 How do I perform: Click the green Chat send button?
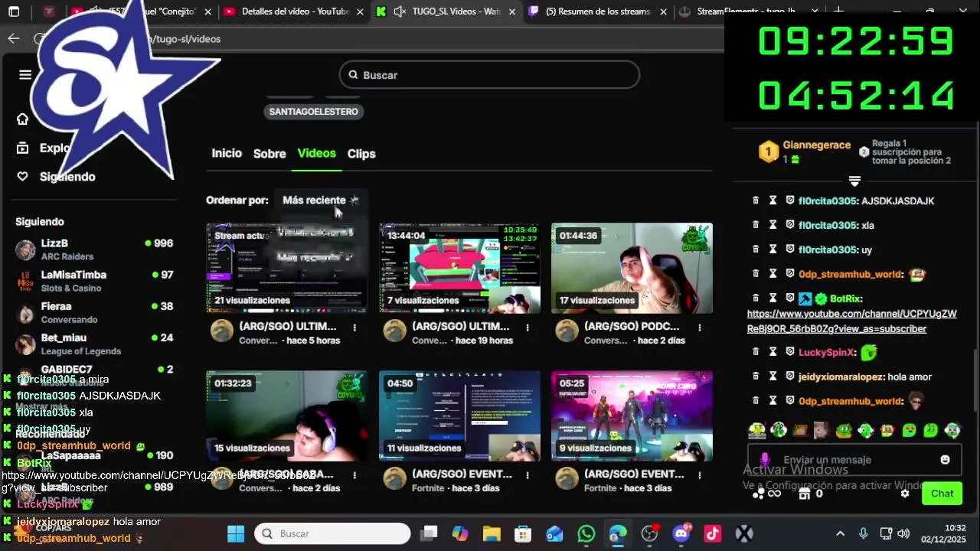pyautogui.click(x=942, y=494)
